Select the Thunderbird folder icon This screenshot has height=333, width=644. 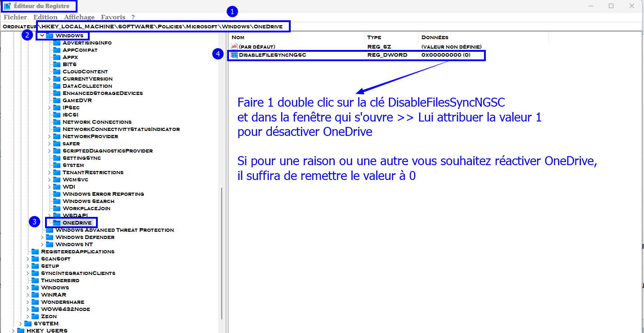pos(35,280)
